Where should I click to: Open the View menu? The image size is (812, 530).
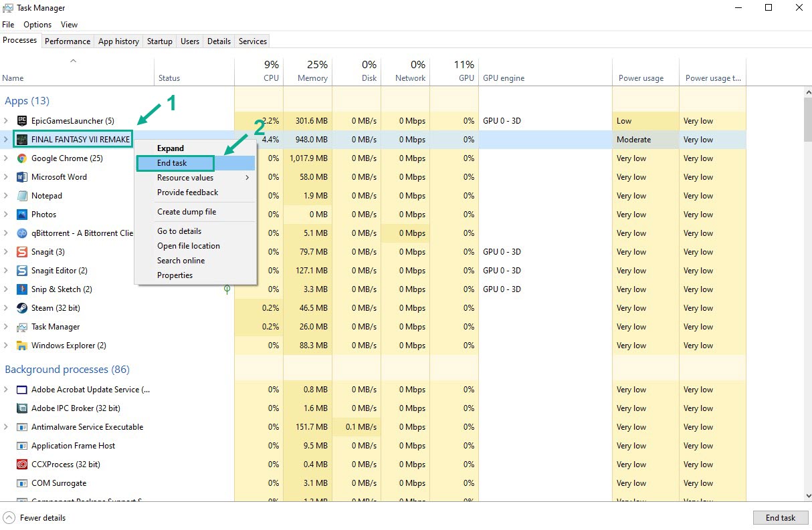(x=70, y=25)
